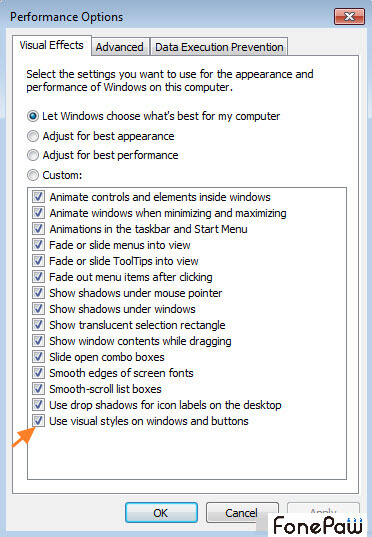
Task: Select the Visual Effects tab
Action: pos(52,45)
